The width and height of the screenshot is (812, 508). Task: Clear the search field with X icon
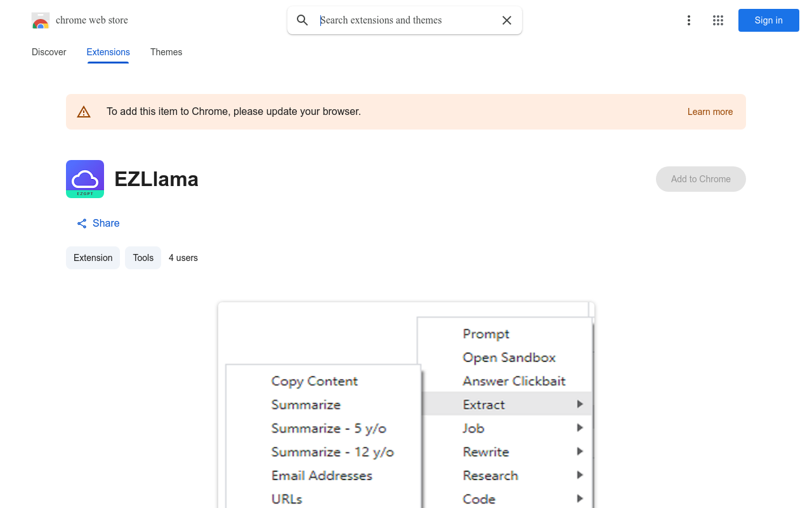507,20
